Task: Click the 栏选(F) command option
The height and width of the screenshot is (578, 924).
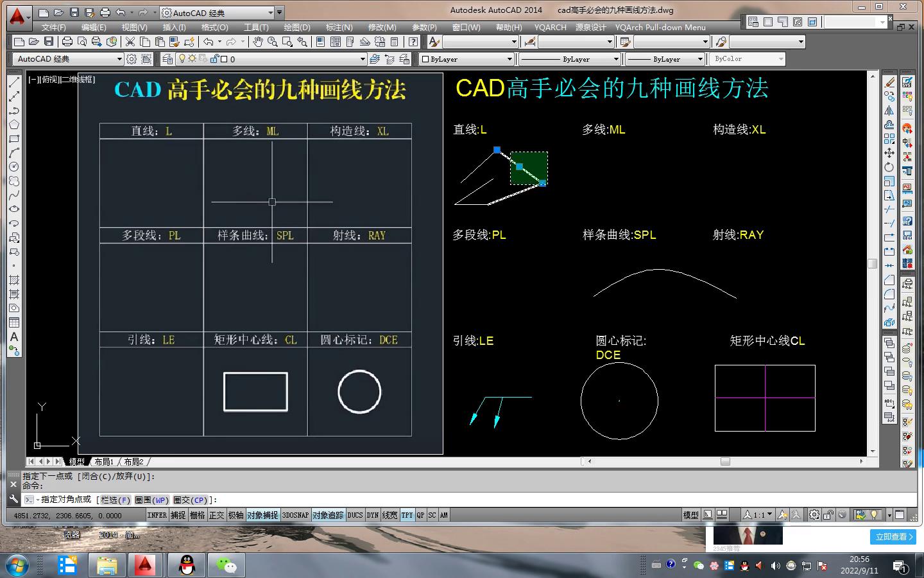Action: [115, 500]
